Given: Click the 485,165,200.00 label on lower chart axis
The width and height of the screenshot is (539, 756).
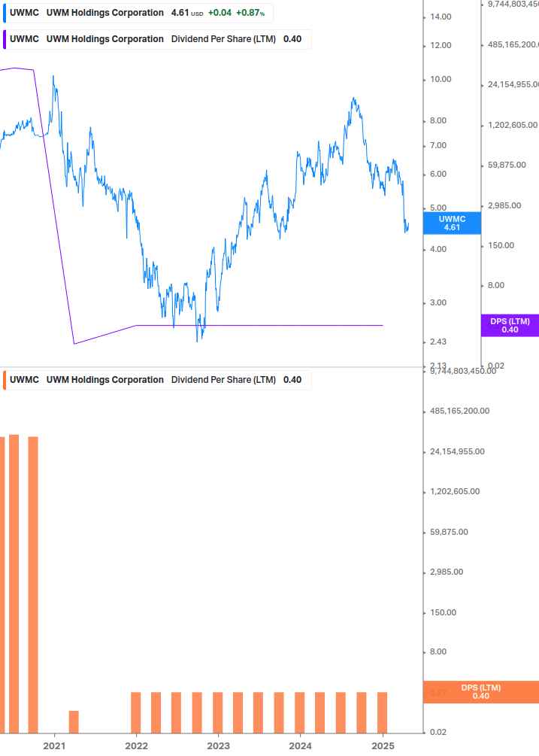Looking at the screenshot, I should point(459,411).
